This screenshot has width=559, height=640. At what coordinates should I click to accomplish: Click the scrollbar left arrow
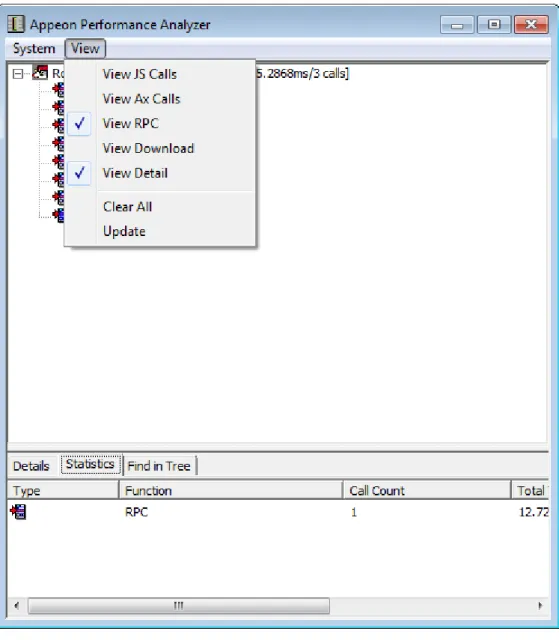pos(17,605)
